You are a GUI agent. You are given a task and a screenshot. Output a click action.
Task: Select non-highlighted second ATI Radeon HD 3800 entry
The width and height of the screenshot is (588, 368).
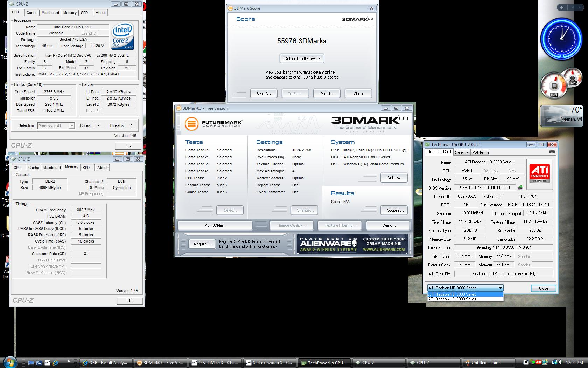coord(465,299)
